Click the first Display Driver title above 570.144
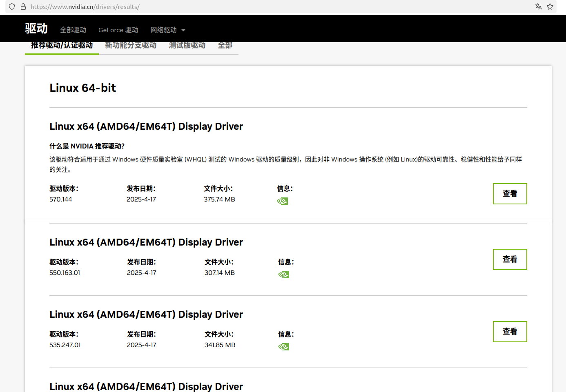566x392 pixels. 146,126
